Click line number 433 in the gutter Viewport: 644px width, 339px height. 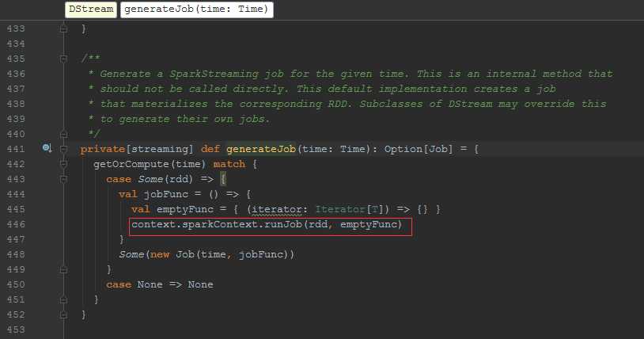tap(16, 29)
